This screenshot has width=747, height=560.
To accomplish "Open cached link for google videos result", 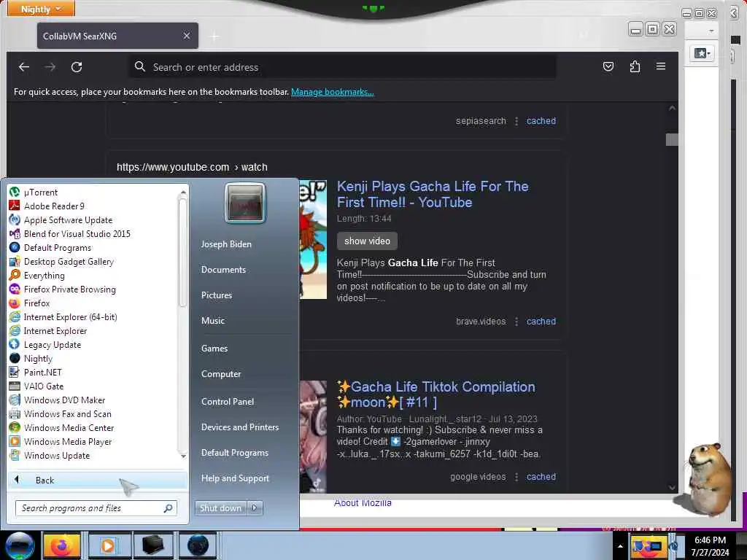I will coord(541,477).
